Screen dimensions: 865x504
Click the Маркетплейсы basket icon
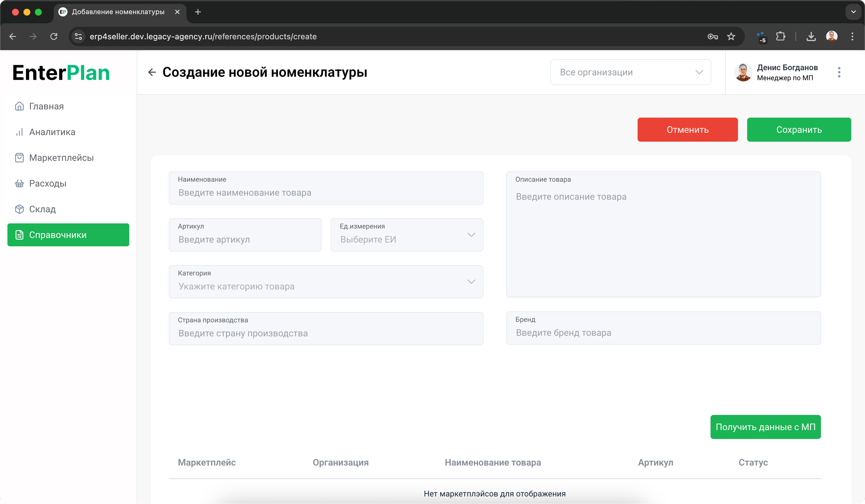(19, 158)
